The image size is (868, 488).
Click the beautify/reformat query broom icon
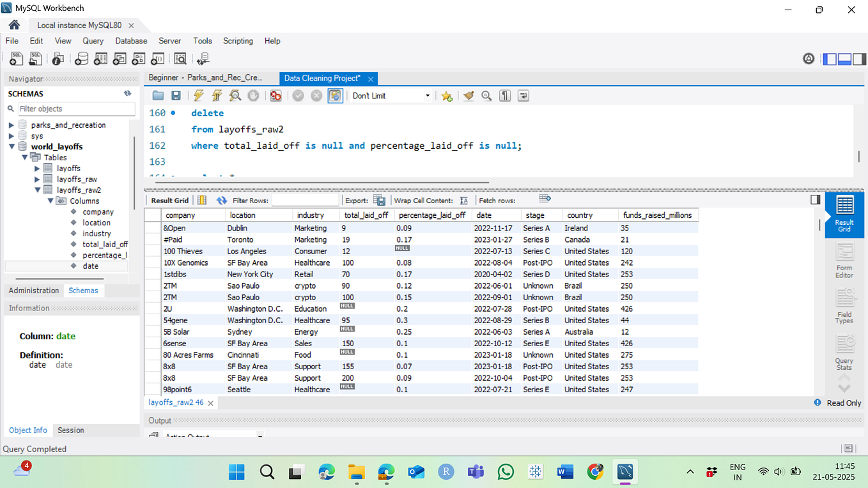coord(469,95)
